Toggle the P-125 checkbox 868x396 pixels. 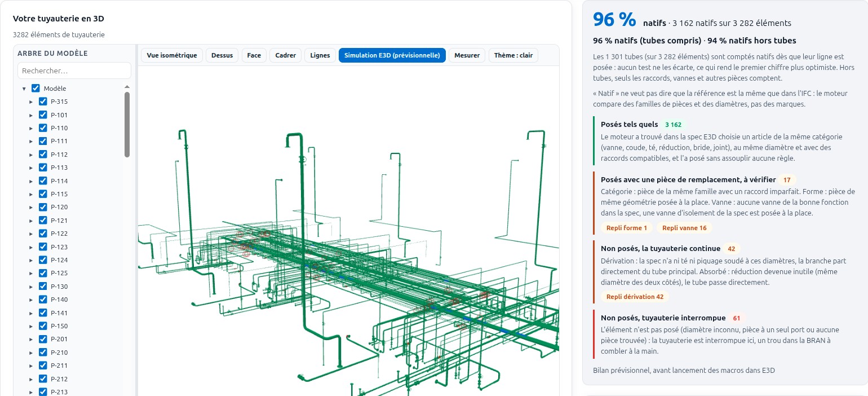(x=43, y=273)
